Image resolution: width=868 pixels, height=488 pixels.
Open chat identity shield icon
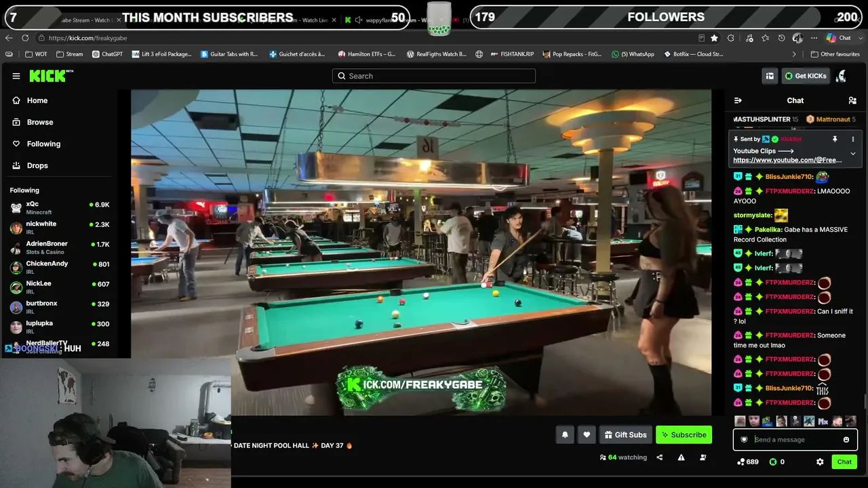click(744, 440)
